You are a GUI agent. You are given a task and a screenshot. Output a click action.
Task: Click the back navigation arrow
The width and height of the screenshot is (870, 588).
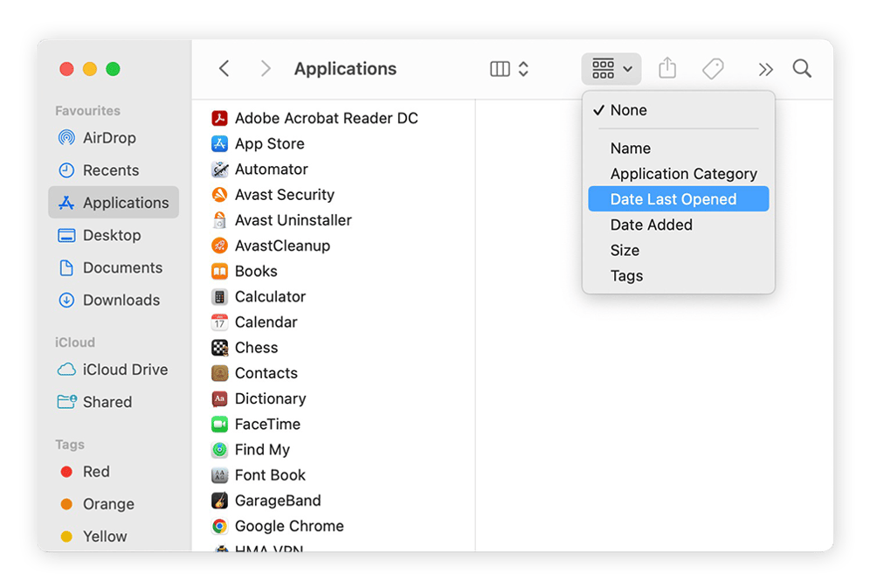[224, 68]
